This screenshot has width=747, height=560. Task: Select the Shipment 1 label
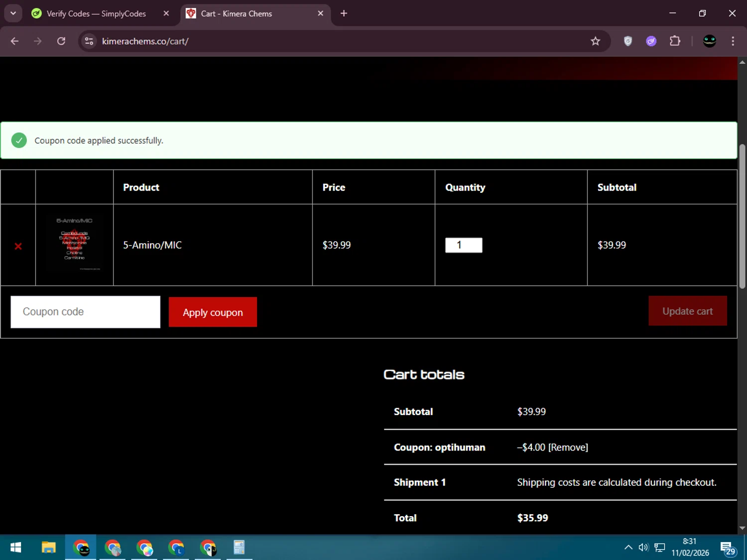click(x=420, y=482)
